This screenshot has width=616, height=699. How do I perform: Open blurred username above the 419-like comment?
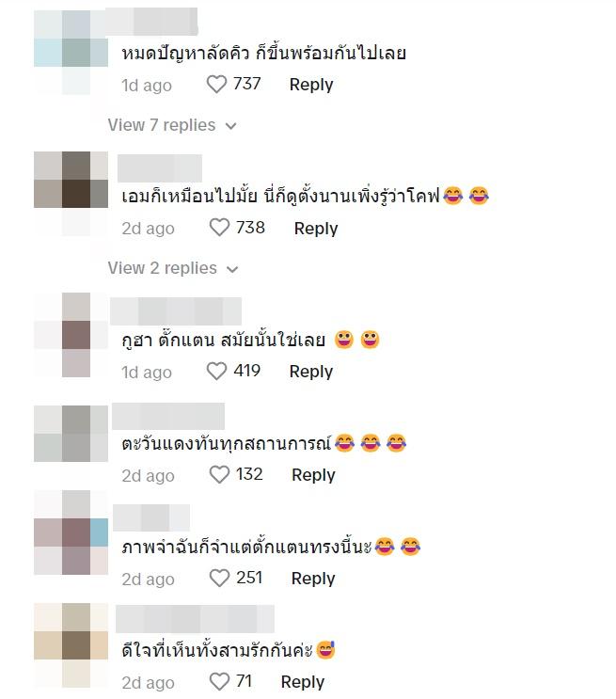point(176,311)
